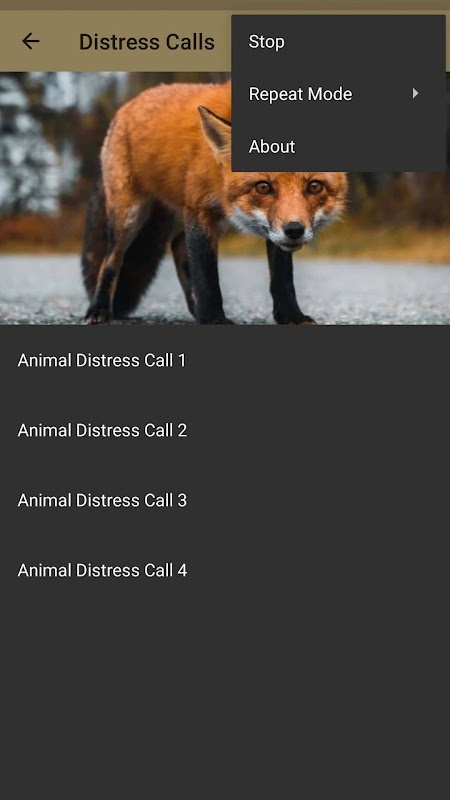Click the Distress Calls header title
Screen dimensions: 450x800
146,42
